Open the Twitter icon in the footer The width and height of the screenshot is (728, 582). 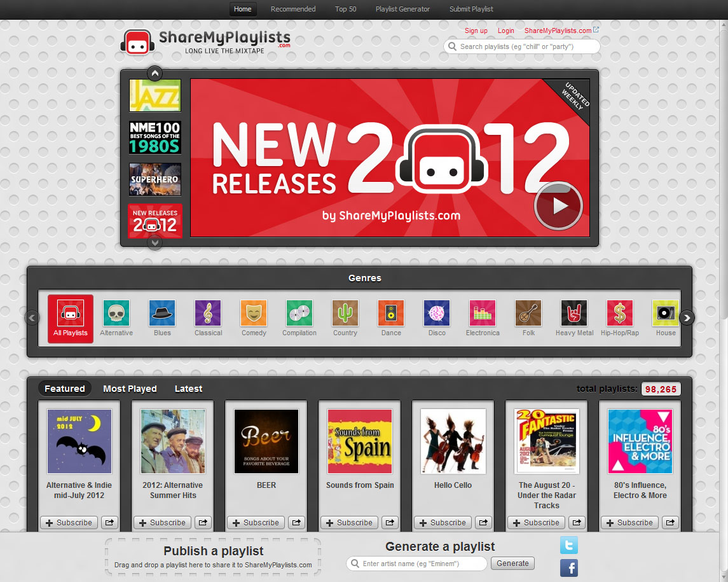[x=568, y=545]
